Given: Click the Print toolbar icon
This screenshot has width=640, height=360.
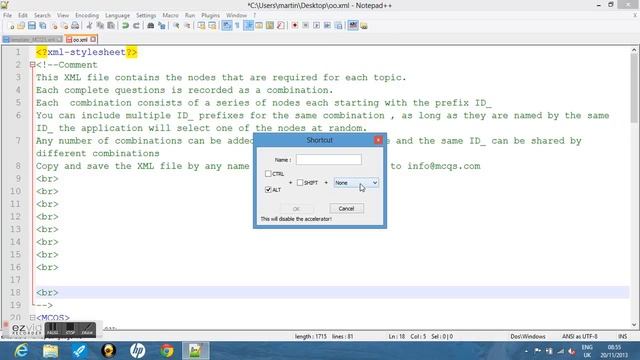Looking at the screenshot, I should [x=75, y=26].
